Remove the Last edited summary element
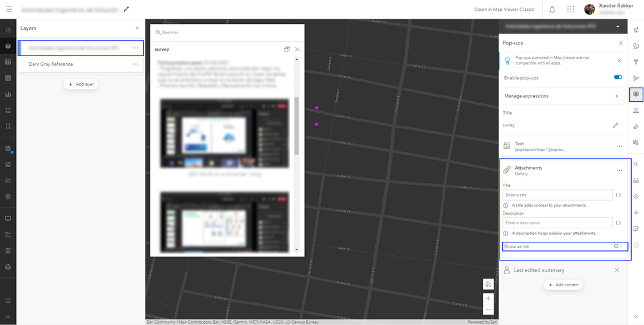 (616, 270)
